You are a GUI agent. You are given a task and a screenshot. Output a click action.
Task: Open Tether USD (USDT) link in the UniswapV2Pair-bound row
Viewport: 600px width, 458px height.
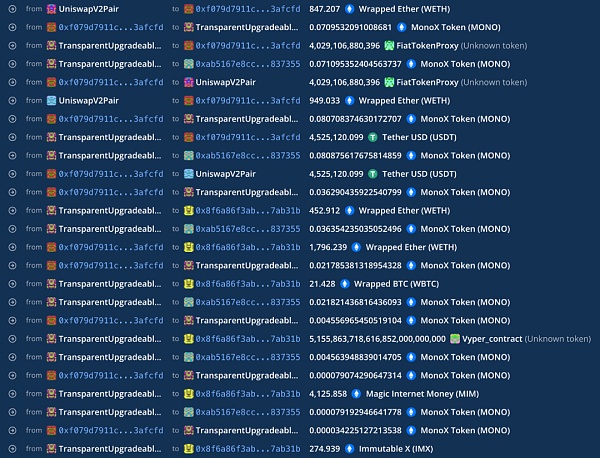tap(419, 174)
